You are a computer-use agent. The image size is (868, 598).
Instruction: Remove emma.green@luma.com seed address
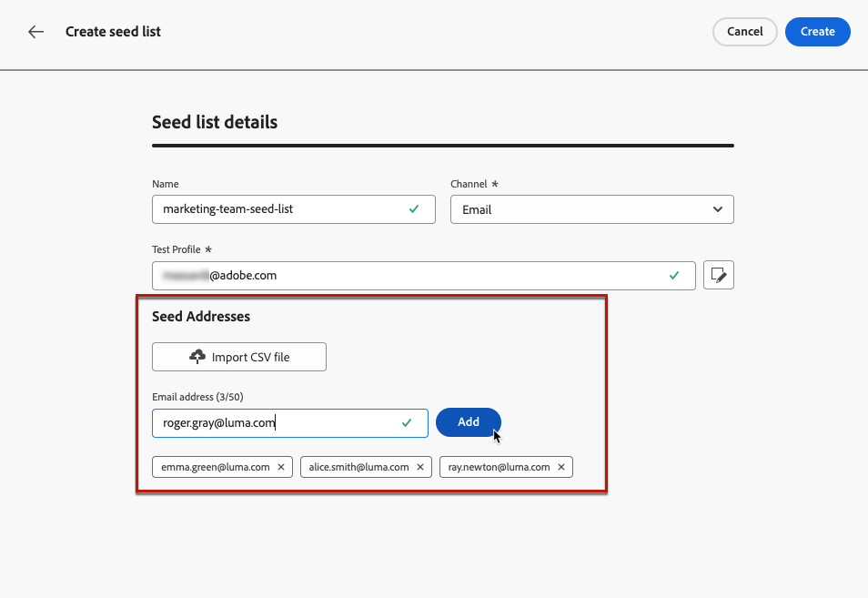click(281, 467)
